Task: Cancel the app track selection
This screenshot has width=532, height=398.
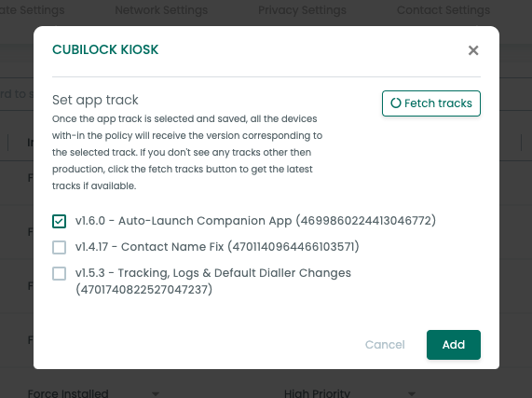Action: (385, 345)
